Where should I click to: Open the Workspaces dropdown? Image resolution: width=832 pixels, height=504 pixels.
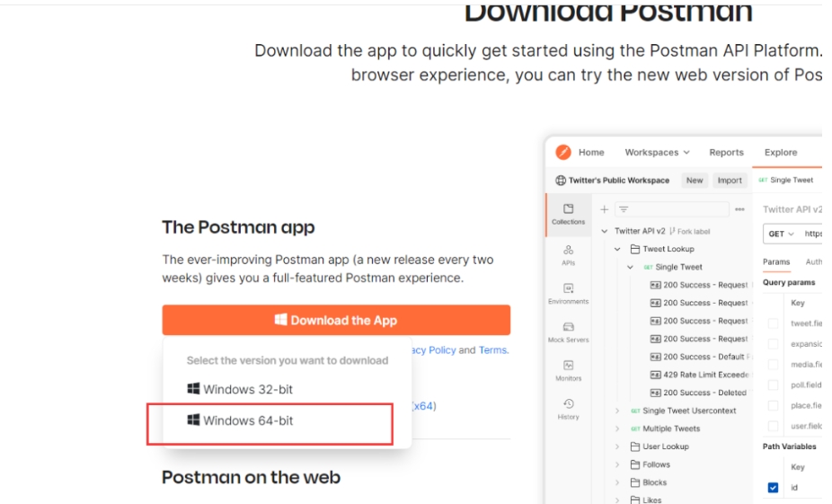pyautogui.click(x=657, y=152)
